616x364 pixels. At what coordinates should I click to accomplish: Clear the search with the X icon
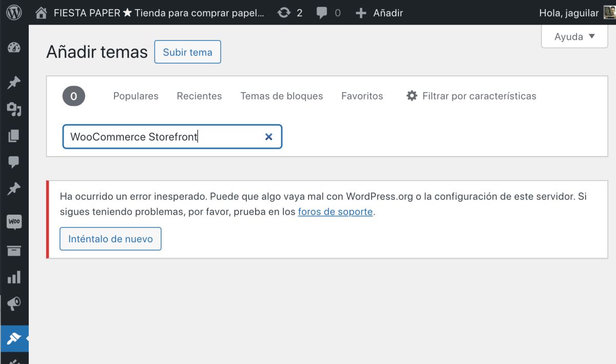pyautogui.click(x=268, y=137)
